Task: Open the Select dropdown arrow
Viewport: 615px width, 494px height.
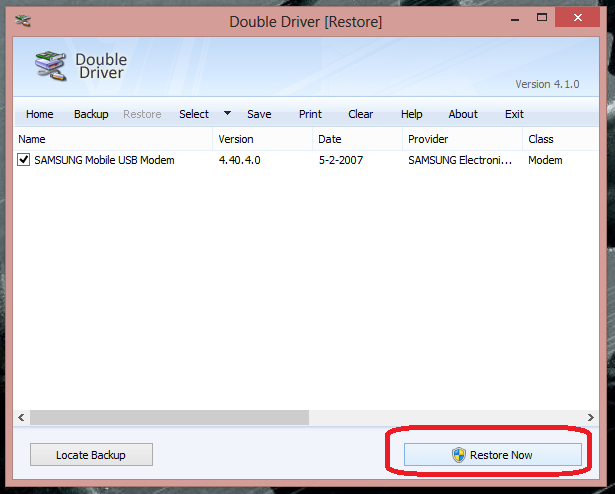Action: pos(227,113)
